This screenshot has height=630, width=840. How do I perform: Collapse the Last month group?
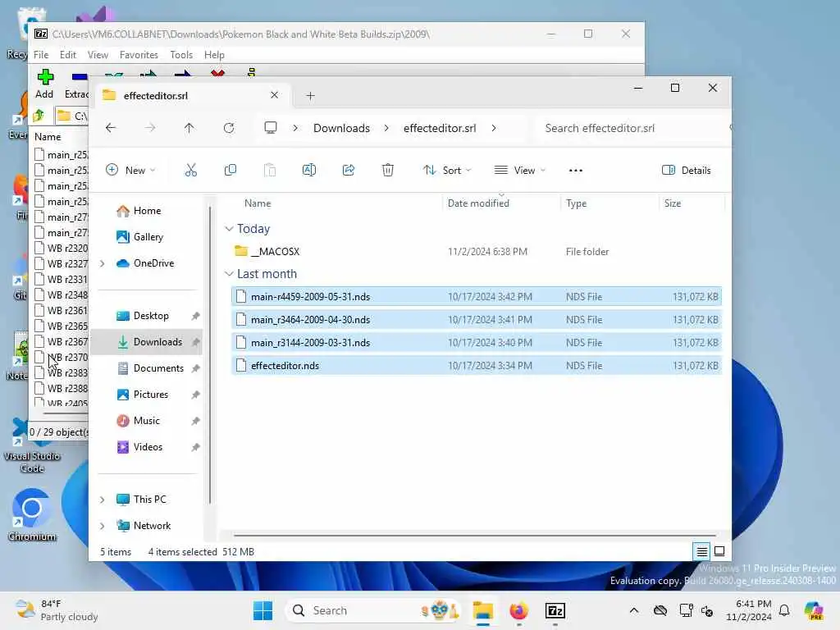coord(229,274)
